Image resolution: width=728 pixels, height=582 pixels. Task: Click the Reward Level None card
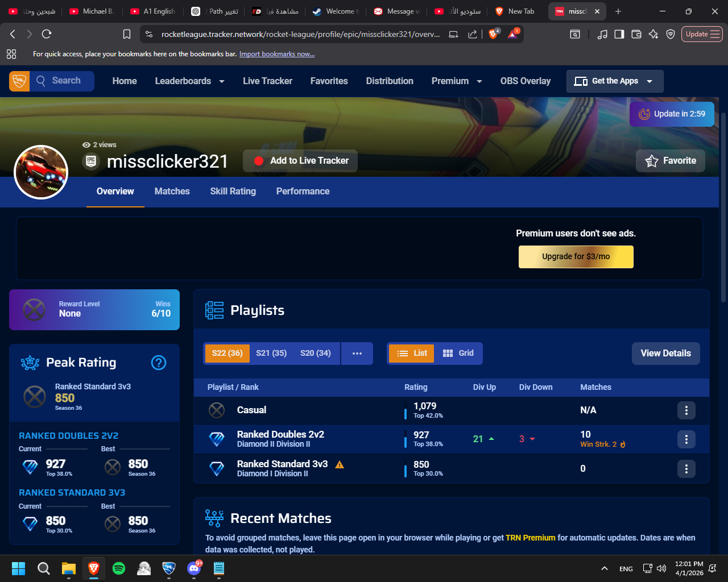(94, 310)
